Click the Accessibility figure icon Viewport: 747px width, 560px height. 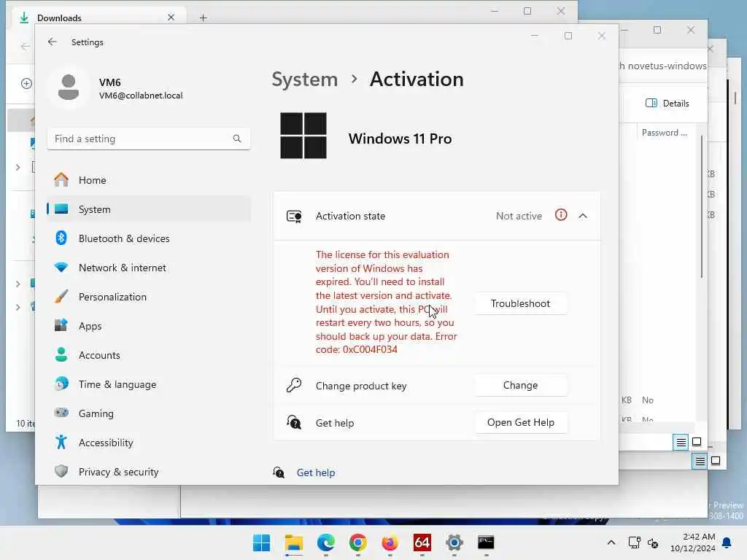click(x=61, y=442)
